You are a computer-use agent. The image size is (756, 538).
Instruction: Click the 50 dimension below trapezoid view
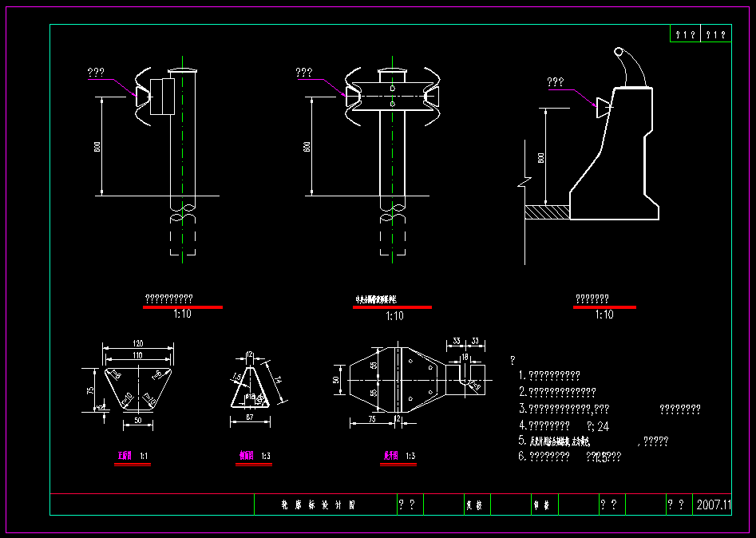137,420
